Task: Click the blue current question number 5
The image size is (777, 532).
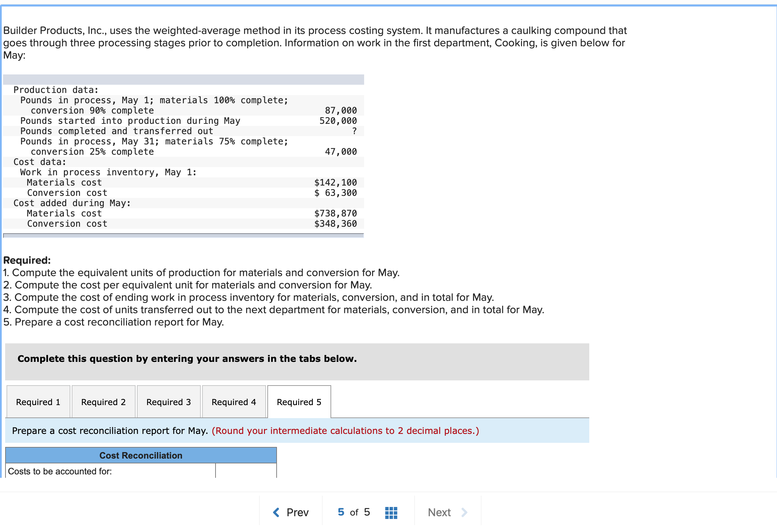Action: 341,512
